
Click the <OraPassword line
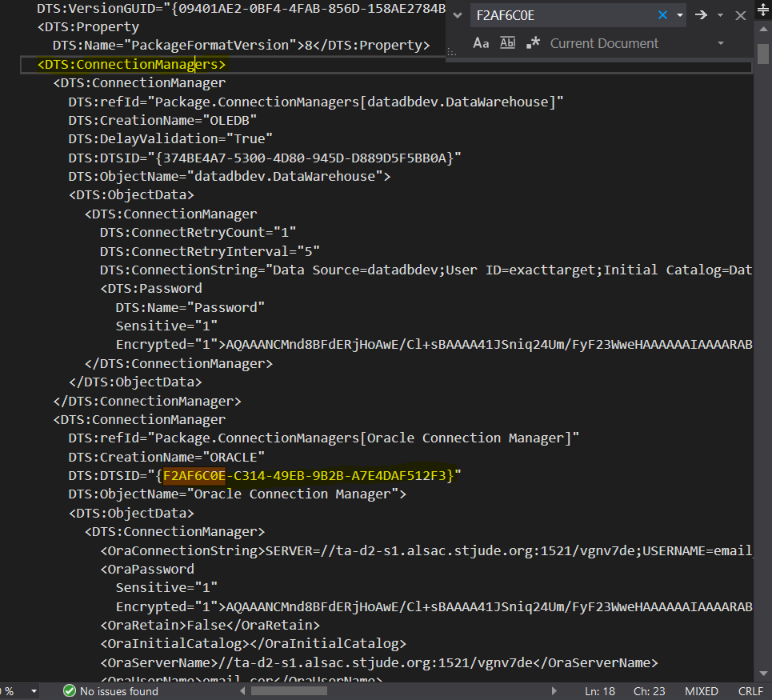[147, 569]
